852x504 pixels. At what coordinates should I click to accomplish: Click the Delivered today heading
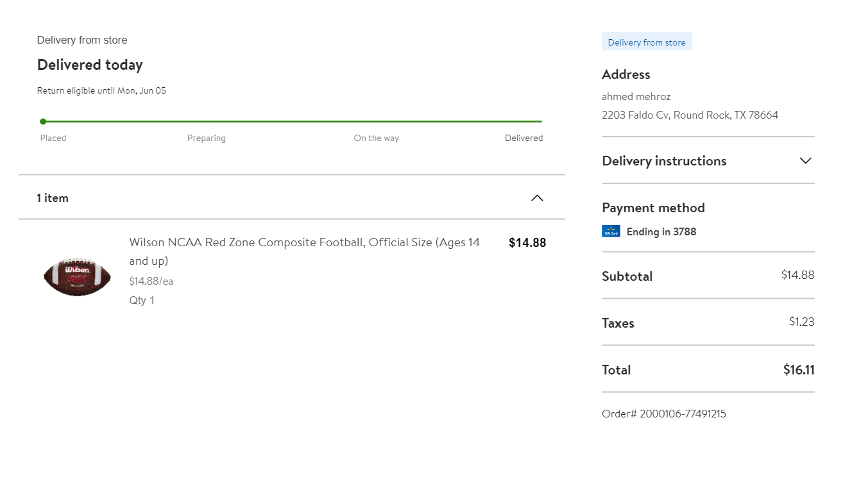coord(90,65)
